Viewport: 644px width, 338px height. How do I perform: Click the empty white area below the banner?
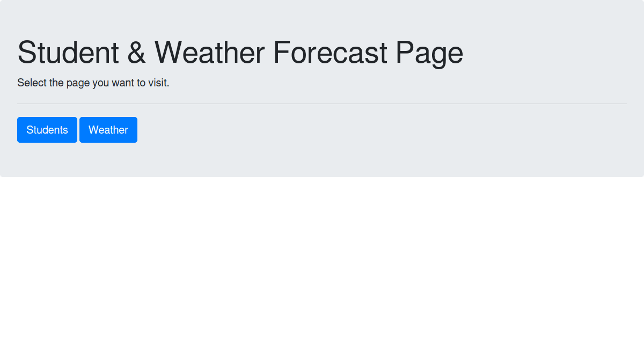click(322, 258)
